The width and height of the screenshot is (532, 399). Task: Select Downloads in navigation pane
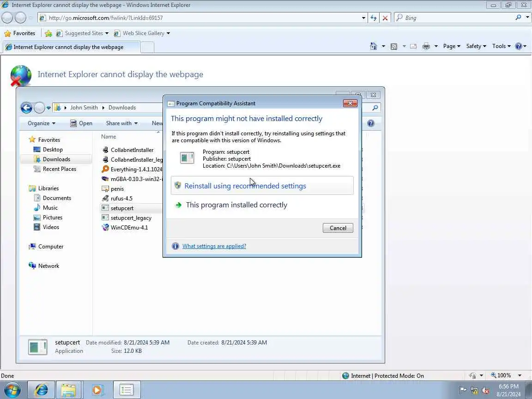pyautogui.click(x=56, y=159)
